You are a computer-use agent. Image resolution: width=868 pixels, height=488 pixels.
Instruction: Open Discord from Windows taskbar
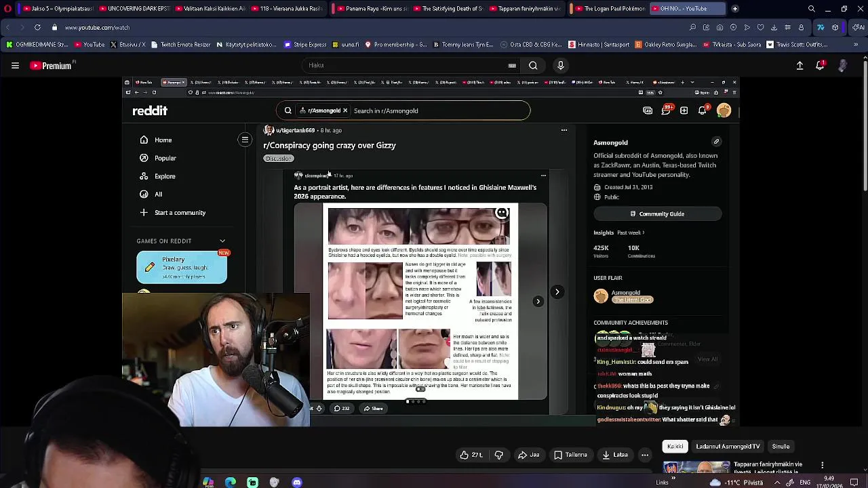pyautogui.click(x=296, y=483)
